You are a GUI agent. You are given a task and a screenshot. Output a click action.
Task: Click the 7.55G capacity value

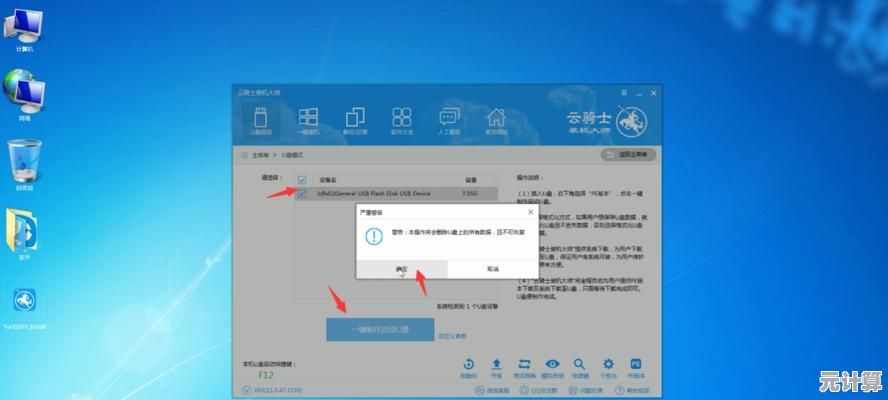click(470, 194)
